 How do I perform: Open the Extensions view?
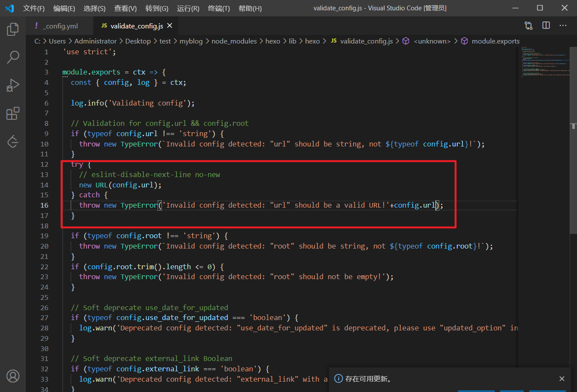(x=13, y=113)
